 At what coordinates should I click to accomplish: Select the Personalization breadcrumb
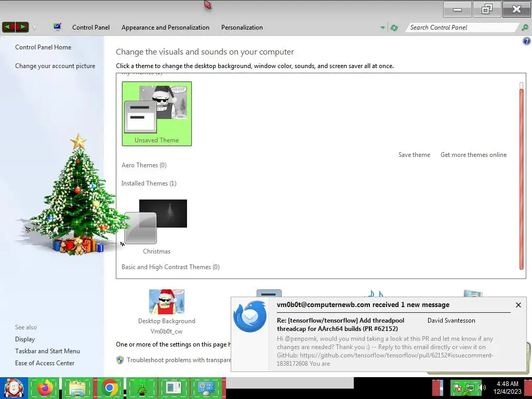[242, 28]
